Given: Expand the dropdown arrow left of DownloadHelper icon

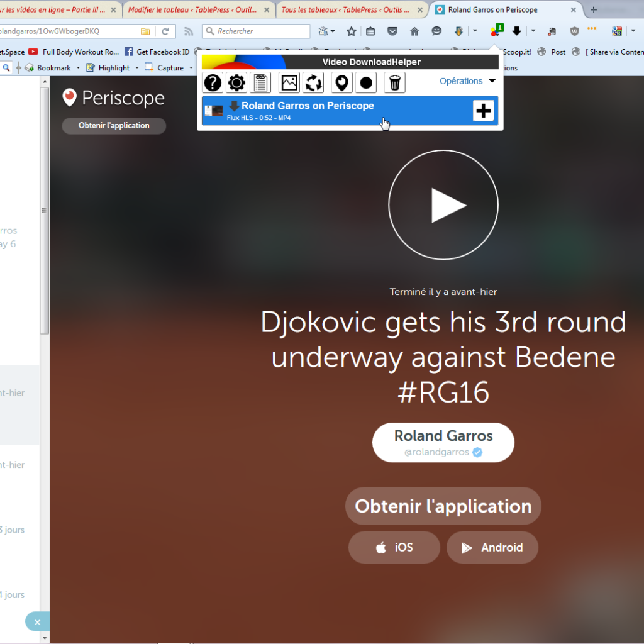Looking at the screenshot, I should [x=475, y=31].
